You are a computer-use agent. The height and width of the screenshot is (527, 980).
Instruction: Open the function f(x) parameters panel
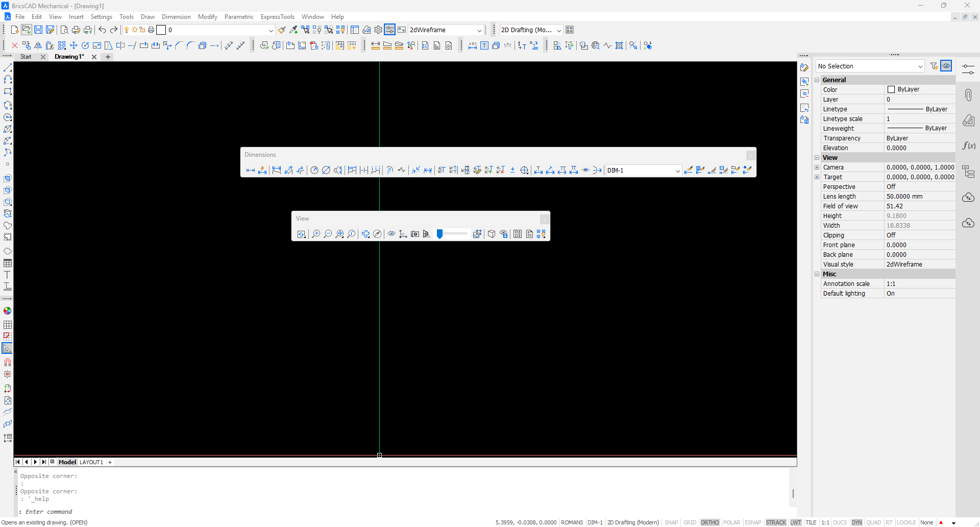(968, 146)
